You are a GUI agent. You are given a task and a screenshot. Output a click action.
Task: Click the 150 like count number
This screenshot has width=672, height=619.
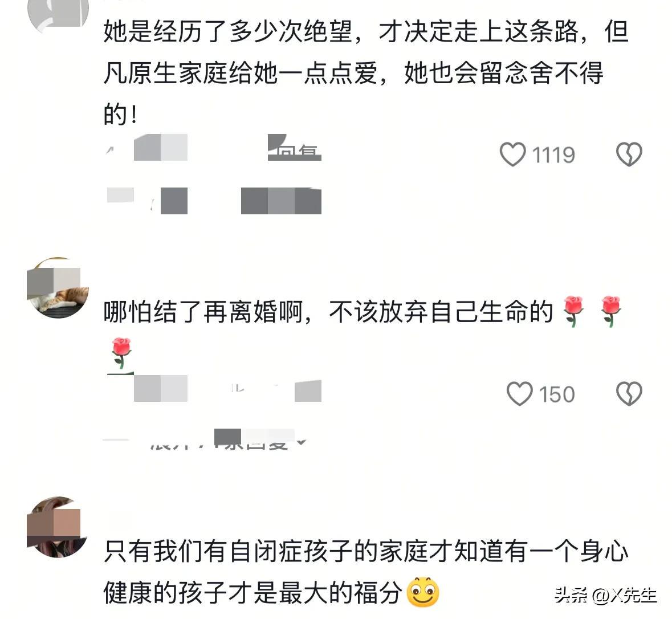point(557,394)
